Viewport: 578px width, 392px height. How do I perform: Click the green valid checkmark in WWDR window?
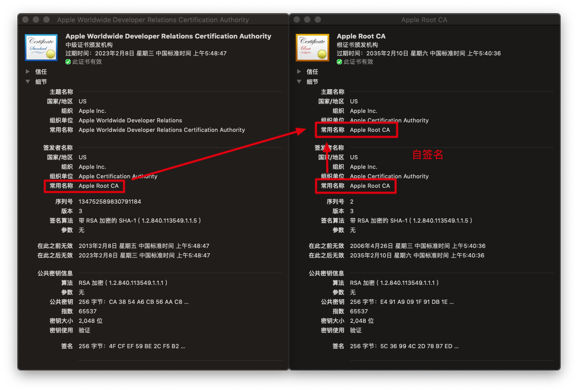click(x=68, y=62)
